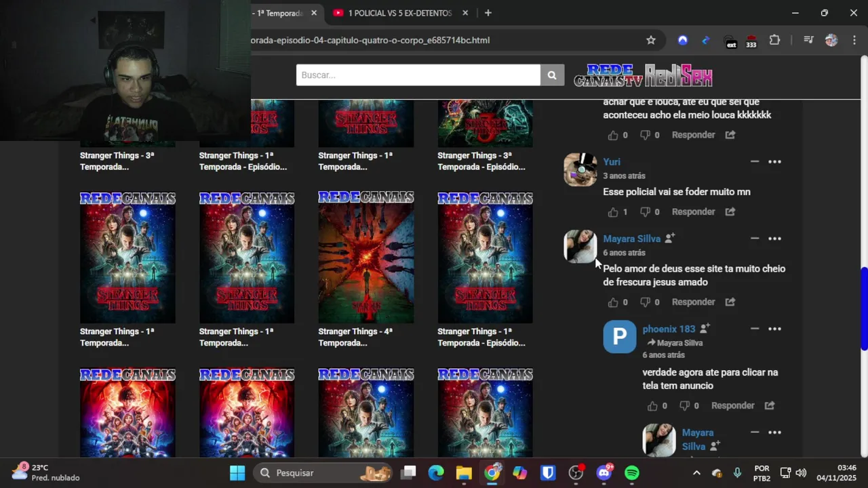Open Yuri's profile name link
This screenshot has height=488, width=868.
pyautogui.click(x=612, y=162)
